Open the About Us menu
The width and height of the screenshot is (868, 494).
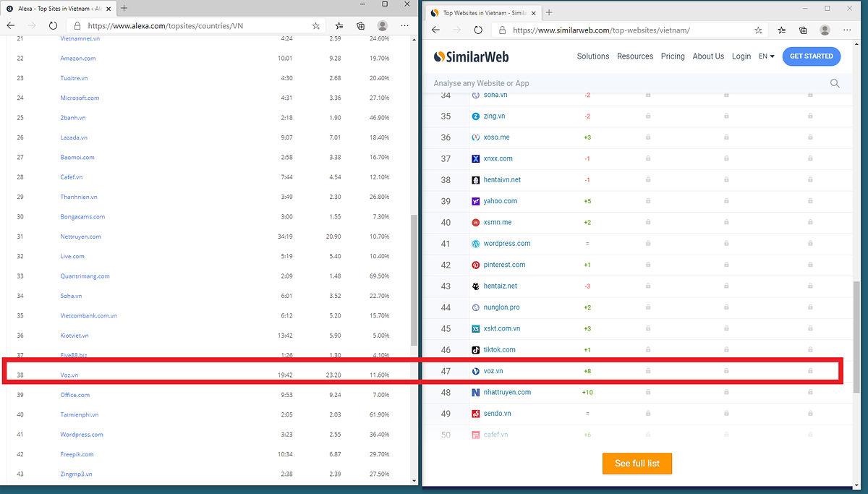coord(708,56)
